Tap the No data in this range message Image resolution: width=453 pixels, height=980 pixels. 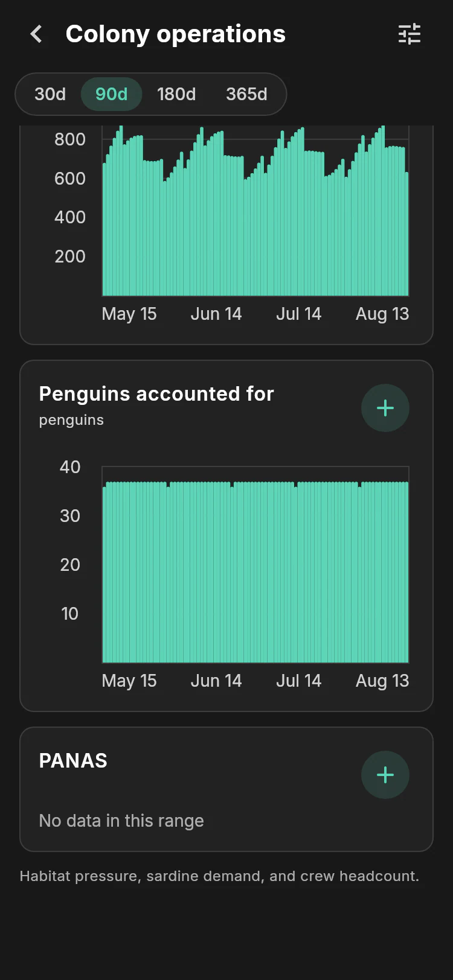pyautogui.click(x=121, y=821)
